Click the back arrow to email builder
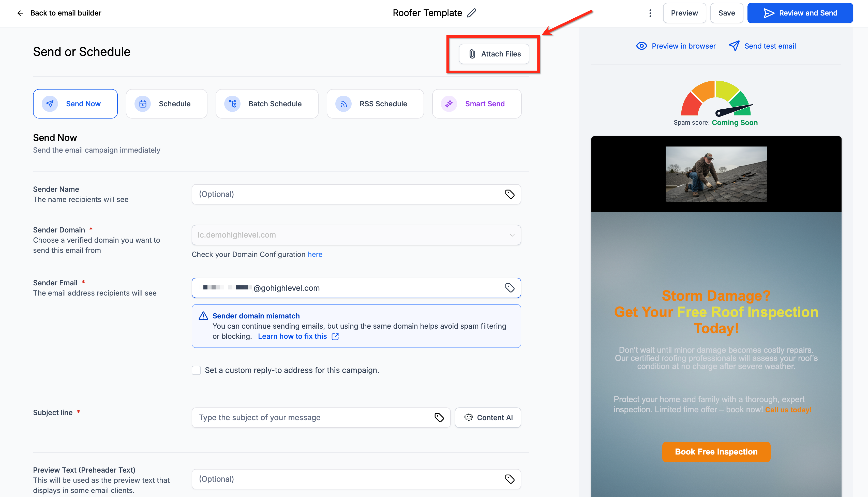Viewport: 868px width, 497px height. click(x=20, y=13)
